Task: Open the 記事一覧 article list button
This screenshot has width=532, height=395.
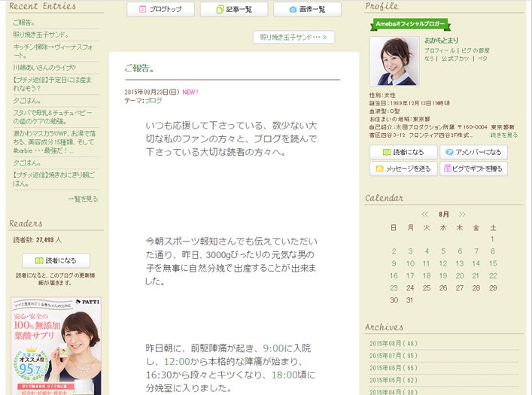Action: pyautogui.click(x=234, y=9)
